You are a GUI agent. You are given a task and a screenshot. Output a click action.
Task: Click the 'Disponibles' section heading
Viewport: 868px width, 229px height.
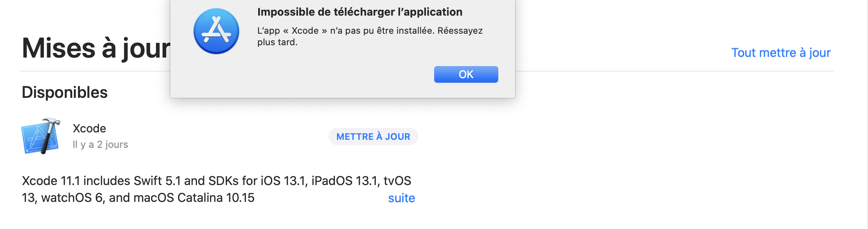[x=64, y=93]
